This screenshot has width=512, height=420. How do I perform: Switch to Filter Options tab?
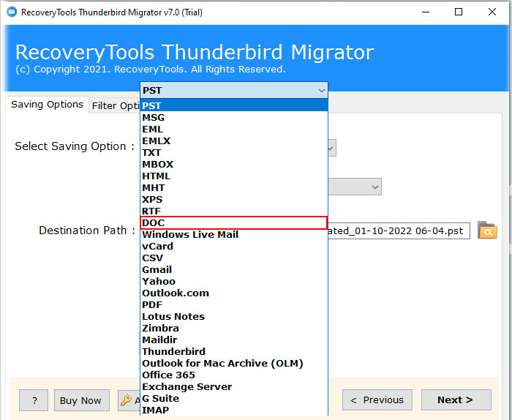(x=115, y=105)
